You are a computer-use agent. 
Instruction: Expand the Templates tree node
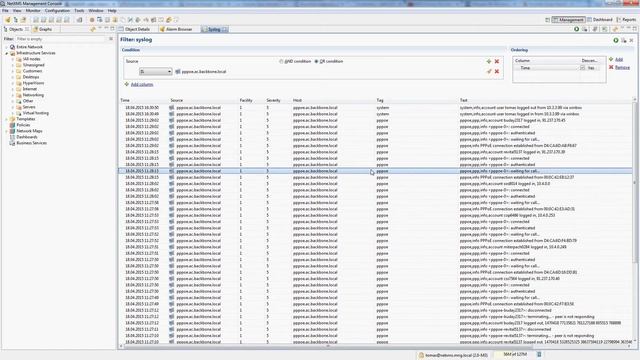[7, 119]
